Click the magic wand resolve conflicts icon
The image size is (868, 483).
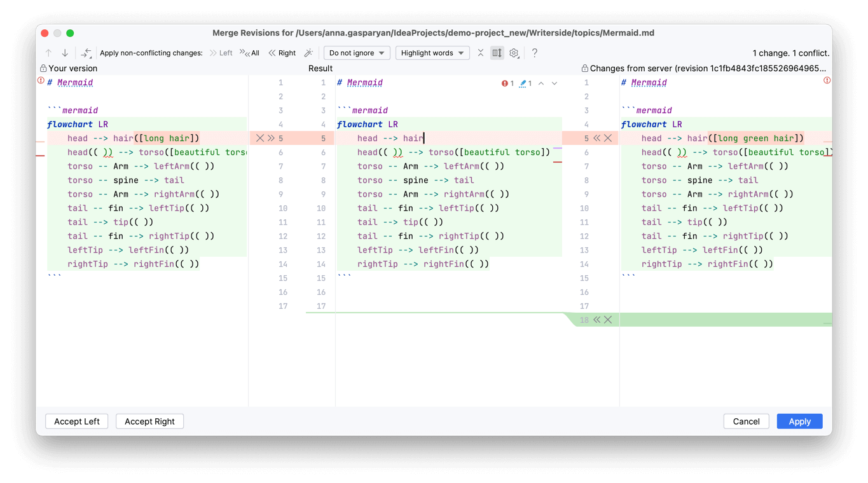(x=308, y=53)
